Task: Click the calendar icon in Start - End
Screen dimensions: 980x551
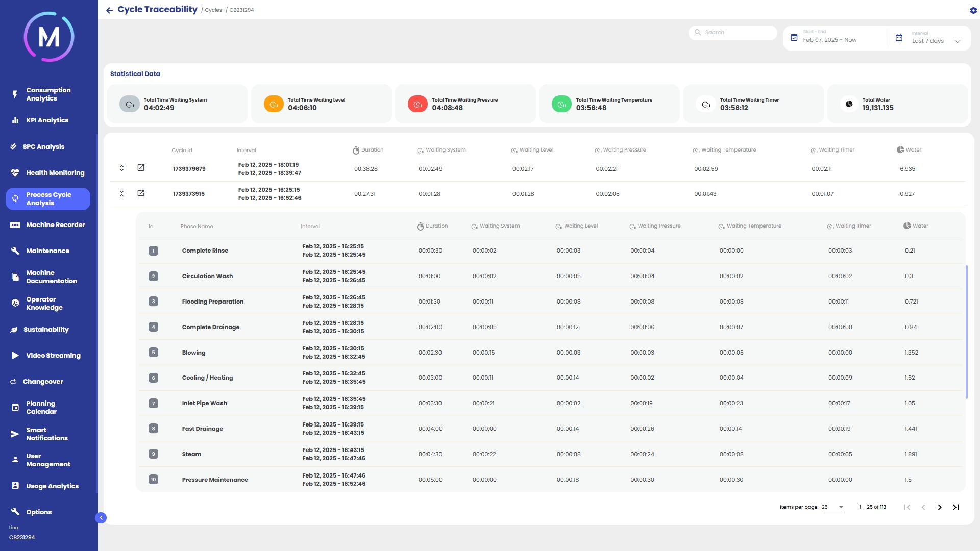Action: coord(794,37)
